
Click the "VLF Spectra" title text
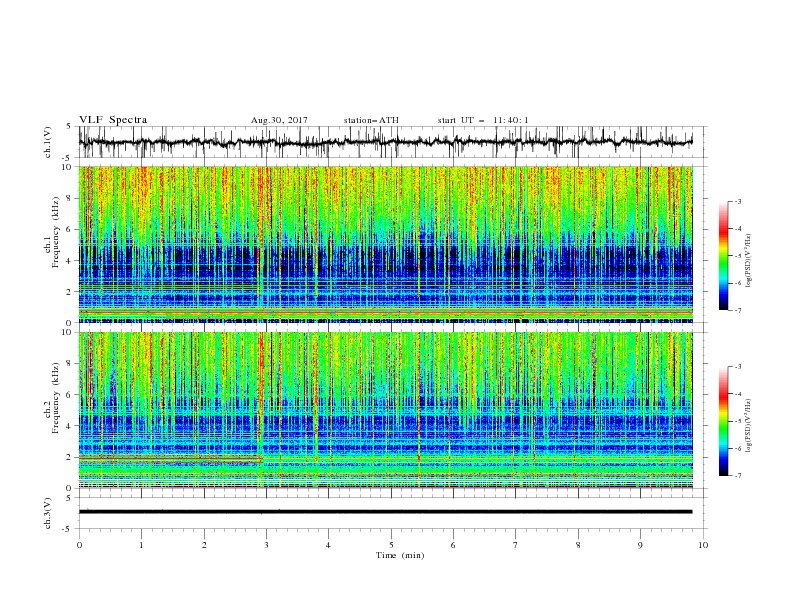tap(113, 120)
